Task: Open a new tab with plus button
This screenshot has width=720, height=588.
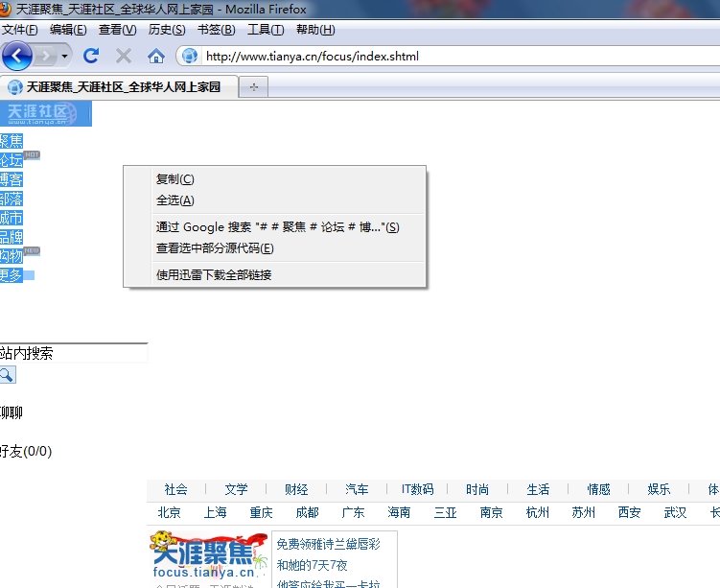Action: pyautogui.click(x=254, y=87)
